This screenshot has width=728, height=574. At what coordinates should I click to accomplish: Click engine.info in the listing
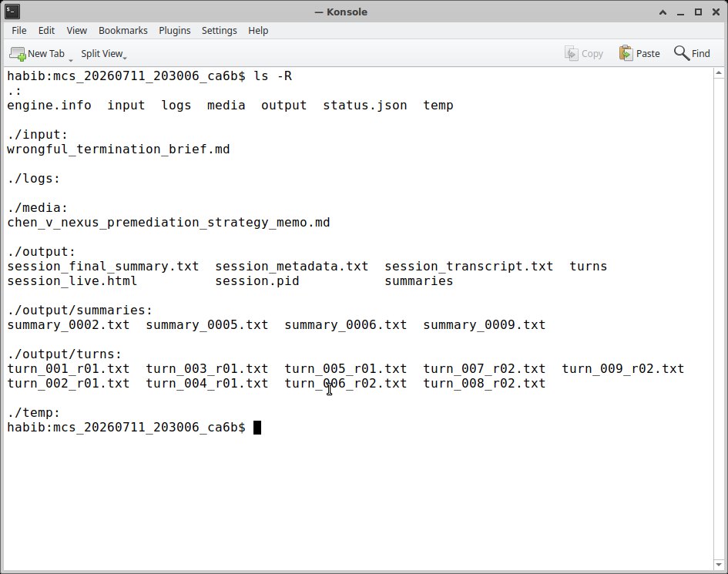tap(49, 106)
